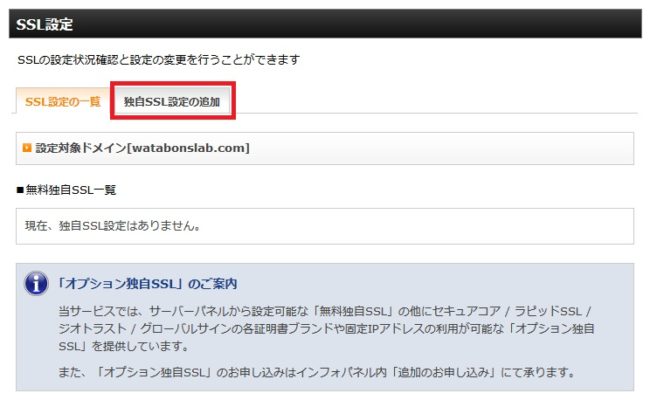The image size is (650, 407).
Task: Select the 設定対象ドメイン[watabonslab.com] text
Action: click(143, 148)
